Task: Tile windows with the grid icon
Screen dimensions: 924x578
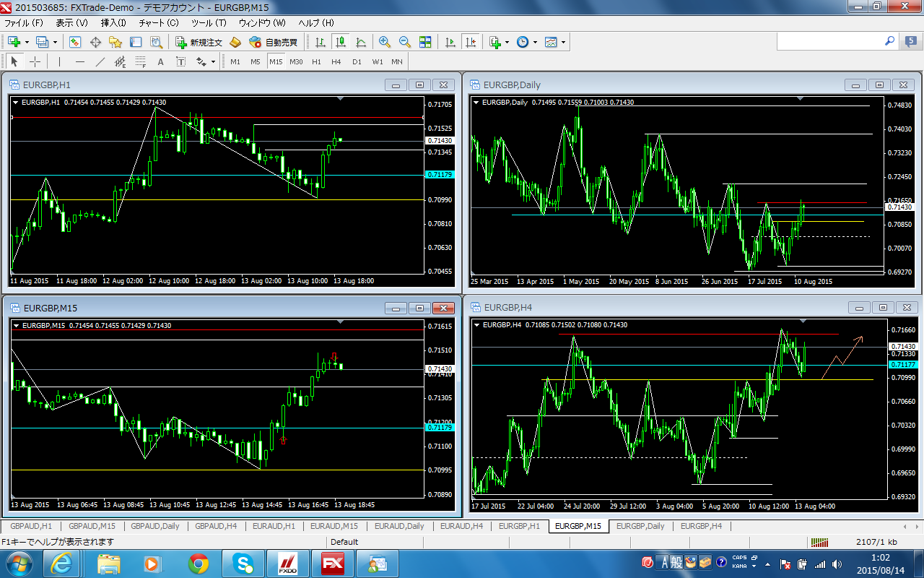Action: point(425,42)
